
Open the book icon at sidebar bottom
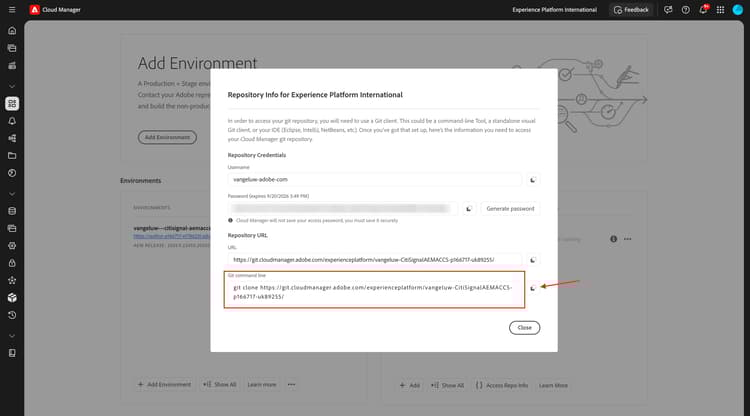[x=12, y=353]
